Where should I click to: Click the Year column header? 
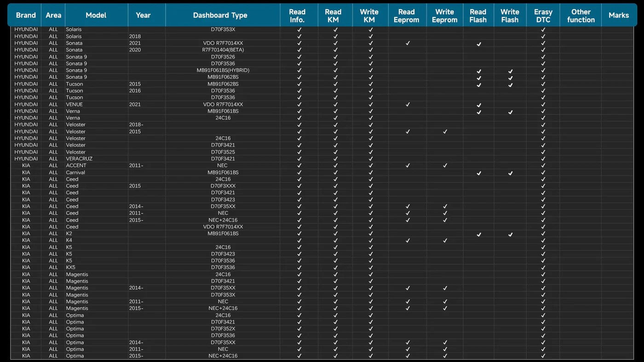click(143, 15)
